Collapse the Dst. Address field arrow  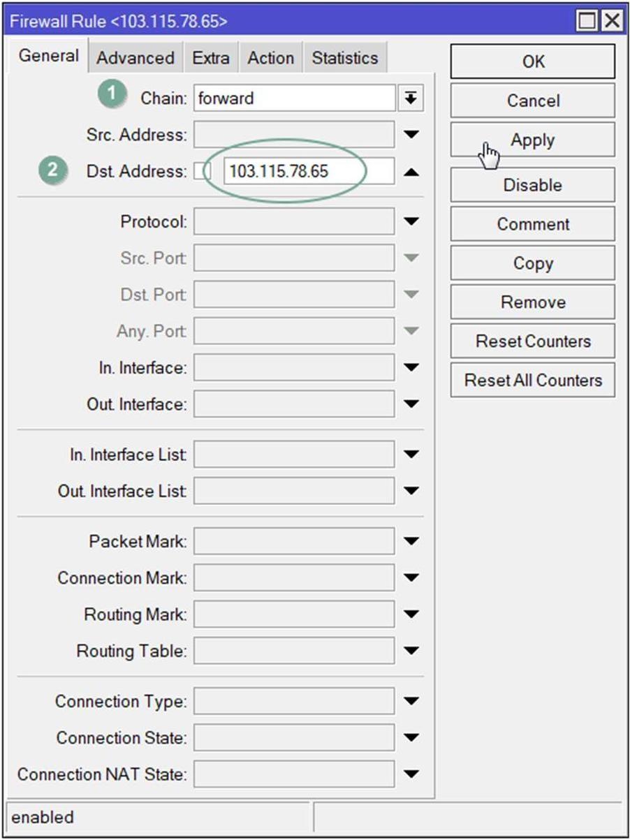coord(411,171)
